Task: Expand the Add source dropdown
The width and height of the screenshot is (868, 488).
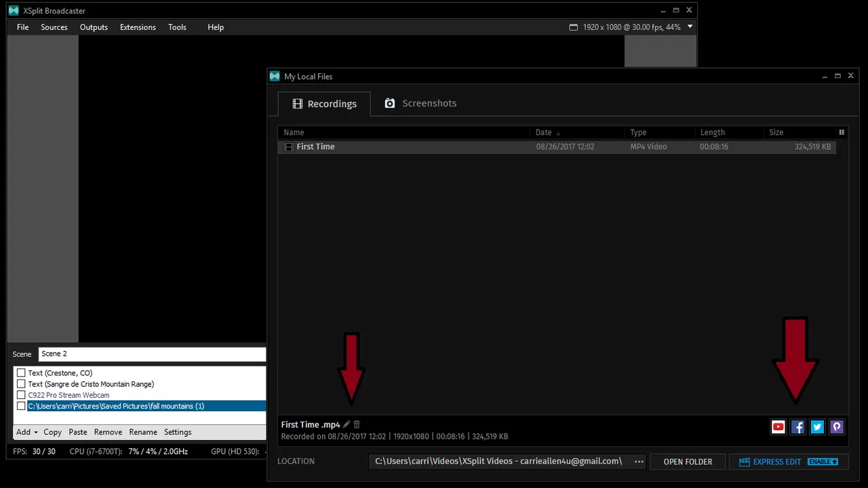Action: tap(27, 432)
